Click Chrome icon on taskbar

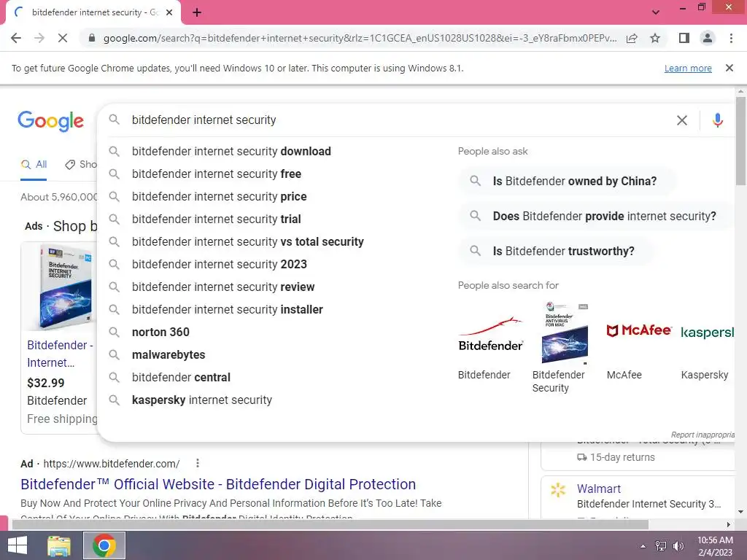104,545
